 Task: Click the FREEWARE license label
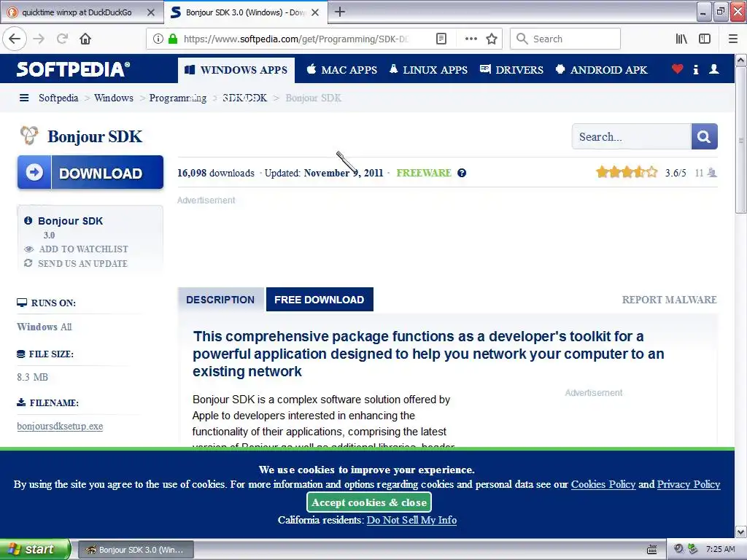pyautogui.click(x=424, y=173)
